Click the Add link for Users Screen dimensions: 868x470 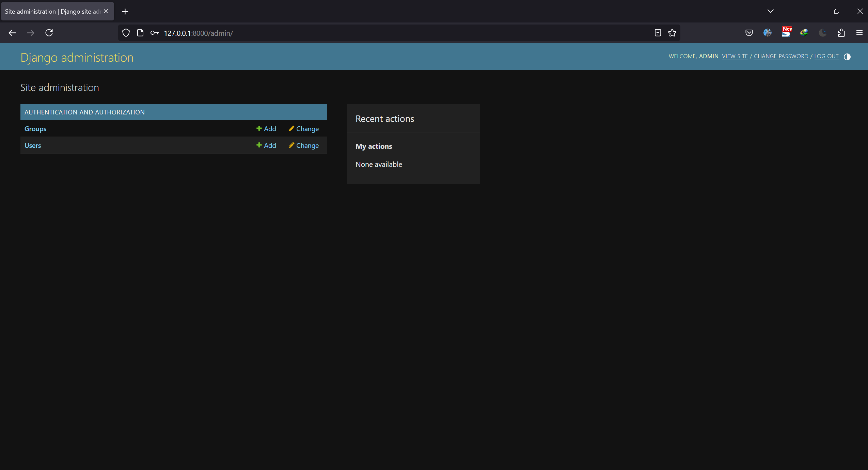coord(266,145)
